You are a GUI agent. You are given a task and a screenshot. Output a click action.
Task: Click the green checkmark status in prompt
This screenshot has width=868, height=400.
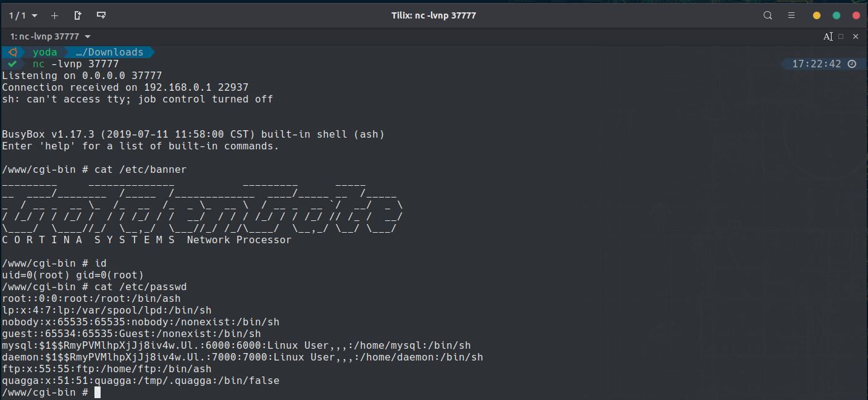coord(12,64)
